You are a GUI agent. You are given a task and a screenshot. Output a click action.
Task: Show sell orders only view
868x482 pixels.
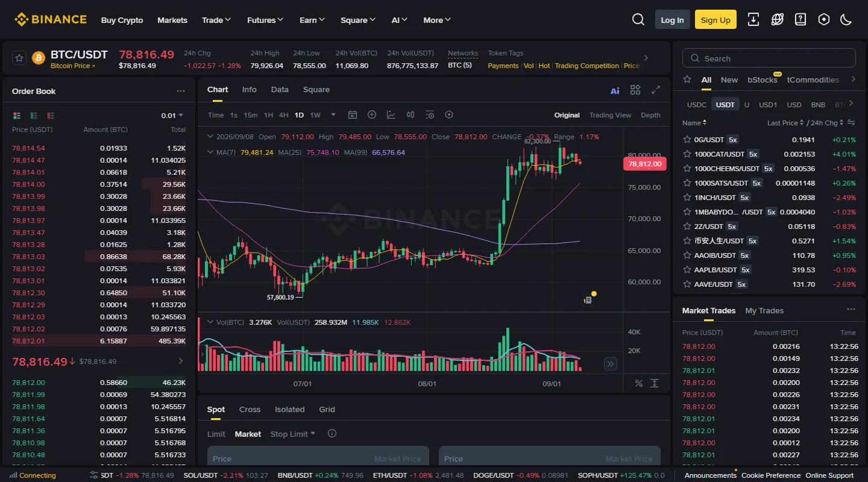click(51, 115)
